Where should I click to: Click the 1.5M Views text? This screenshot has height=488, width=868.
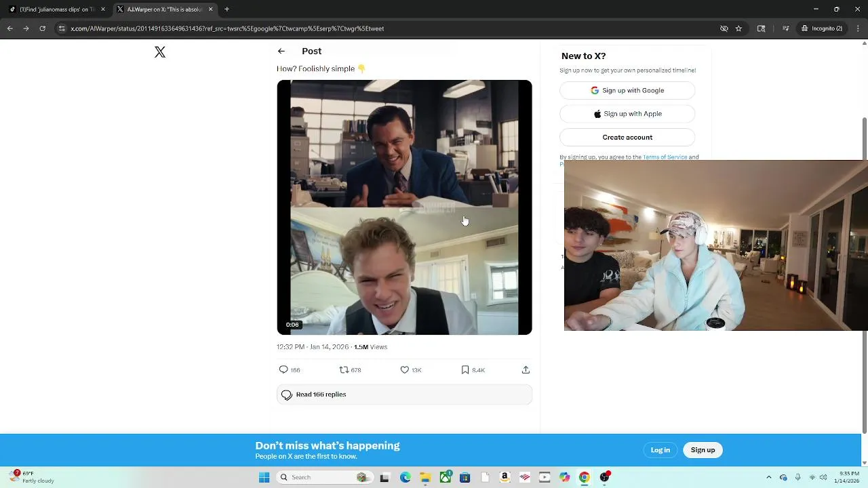pyautogui.click(x=371, y=347)
